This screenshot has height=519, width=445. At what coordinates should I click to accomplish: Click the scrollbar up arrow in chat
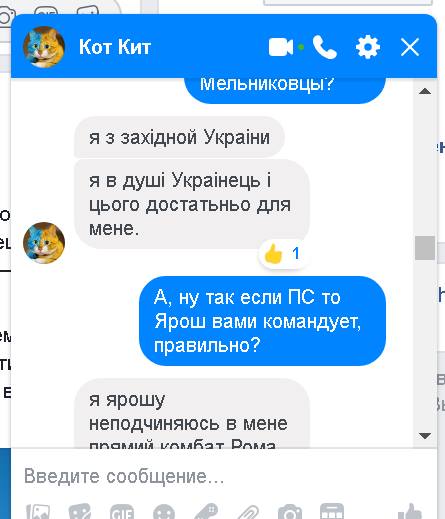(x=425, y=91)
